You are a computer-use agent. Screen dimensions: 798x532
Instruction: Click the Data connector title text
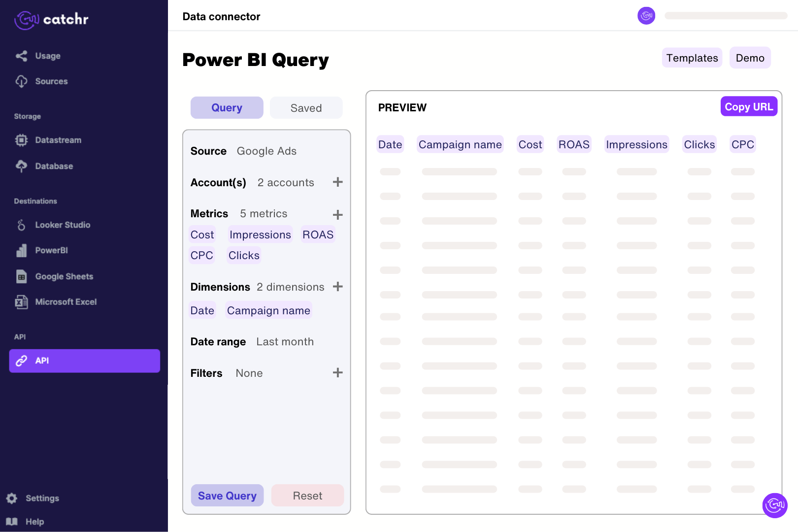coord(221,16)
